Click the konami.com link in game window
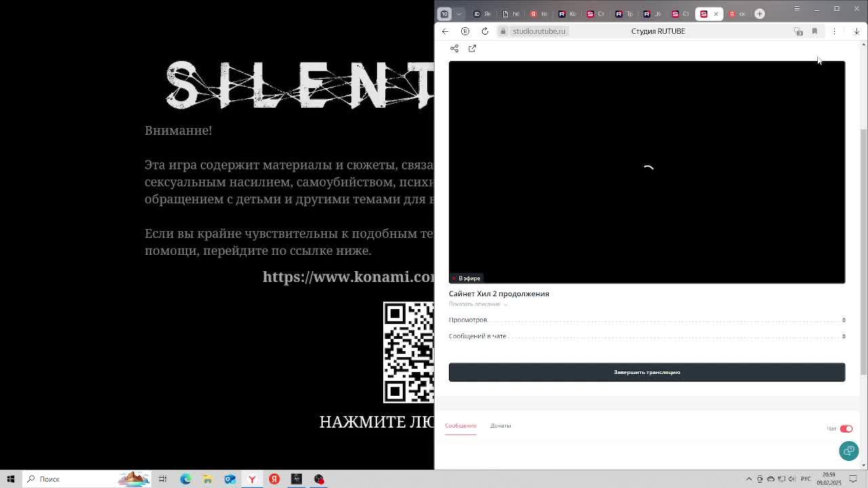The image size is (868, 488). click(x=348, y=277)
